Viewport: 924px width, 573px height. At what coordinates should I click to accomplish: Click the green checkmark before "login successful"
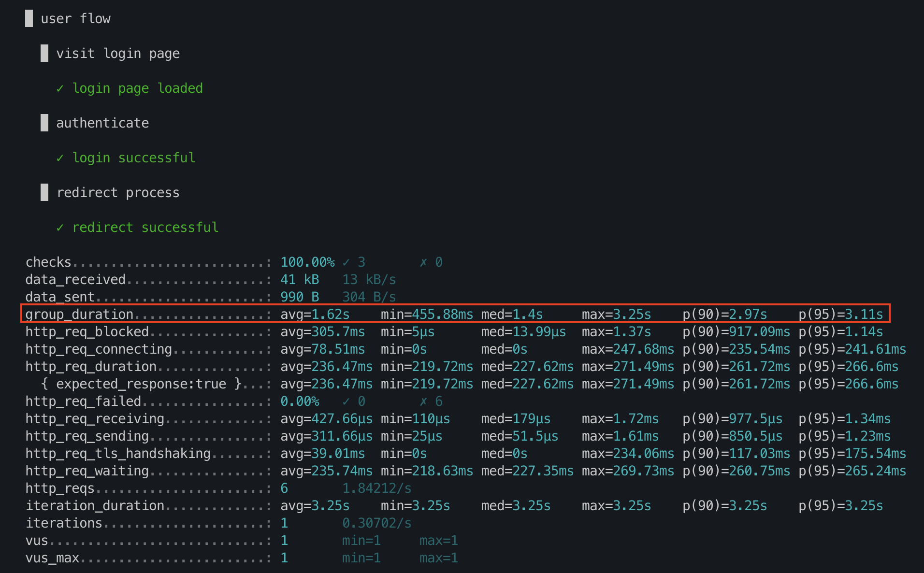pos(60,158)
